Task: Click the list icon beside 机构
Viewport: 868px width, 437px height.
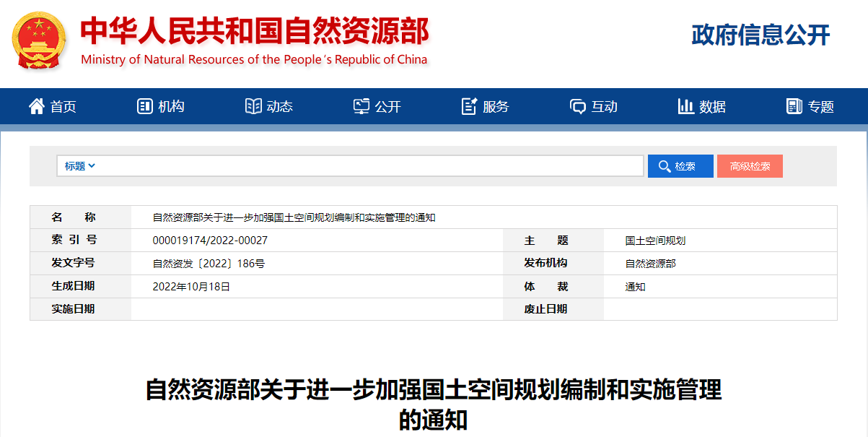Action: click(145, 106)
